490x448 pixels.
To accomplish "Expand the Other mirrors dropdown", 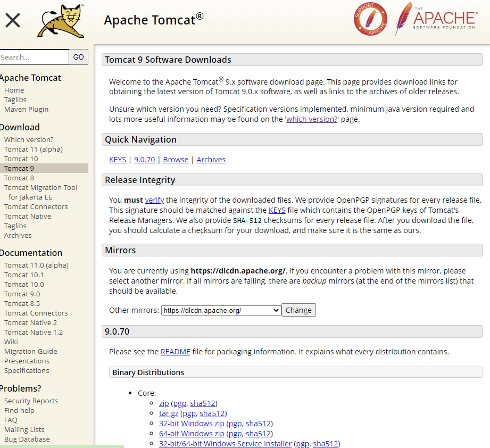I will coord(221,311).
